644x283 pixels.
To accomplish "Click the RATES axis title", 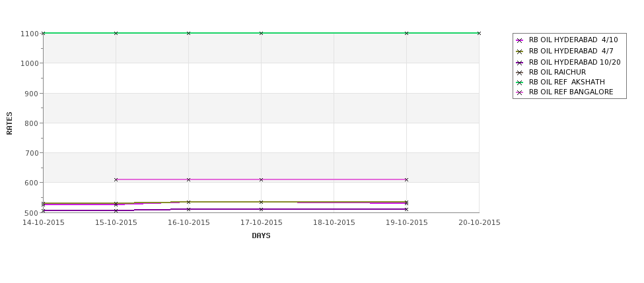I will [9, 123].
